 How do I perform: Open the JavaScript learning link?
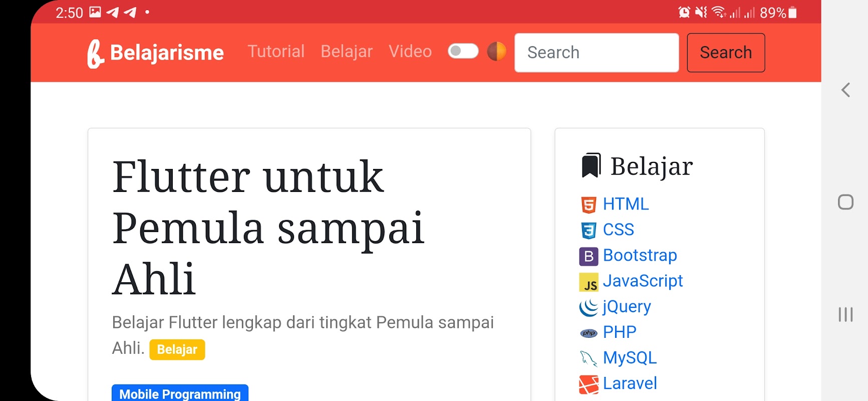643,281
